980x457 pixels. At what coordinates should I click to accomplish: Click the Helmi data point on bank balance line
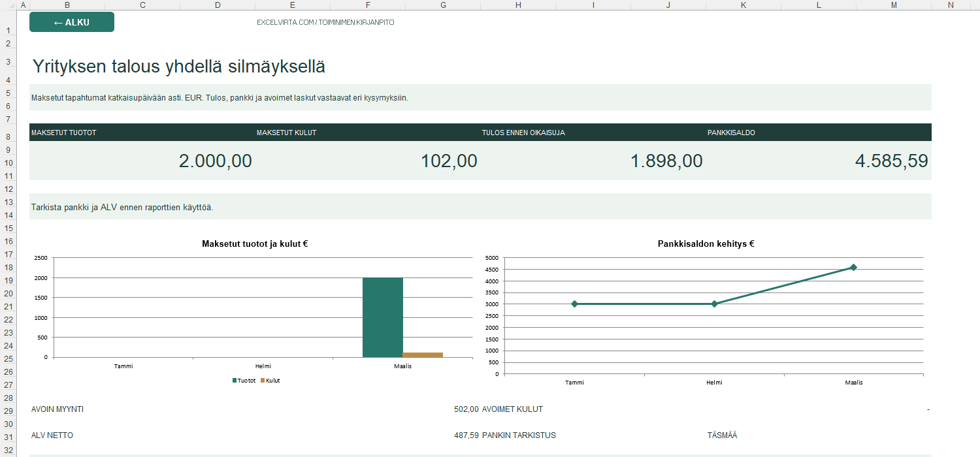click(x=714, y=304)
